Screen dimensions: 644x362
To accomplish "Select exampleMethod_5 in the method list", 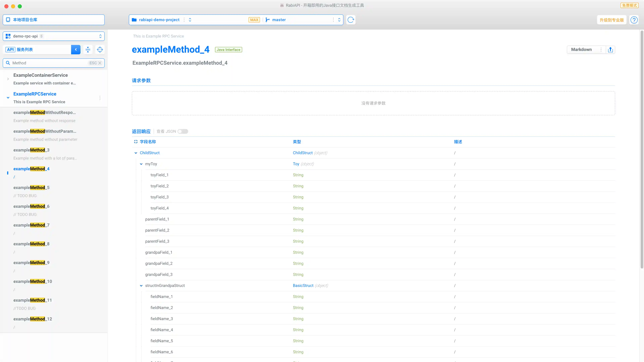I will [x=32, y=188].
